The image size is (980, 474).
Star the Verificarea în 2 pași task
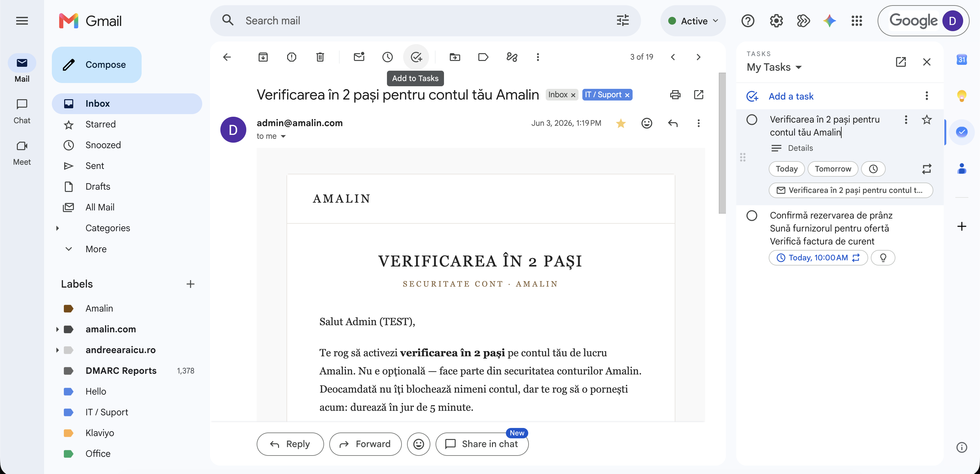(926, 120)
